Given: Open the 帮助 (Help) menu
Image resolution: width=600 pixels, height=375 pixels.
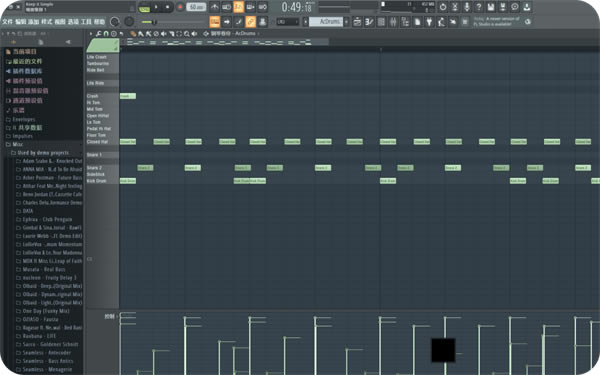Looking at the screenshot, I should pos(99,22).
